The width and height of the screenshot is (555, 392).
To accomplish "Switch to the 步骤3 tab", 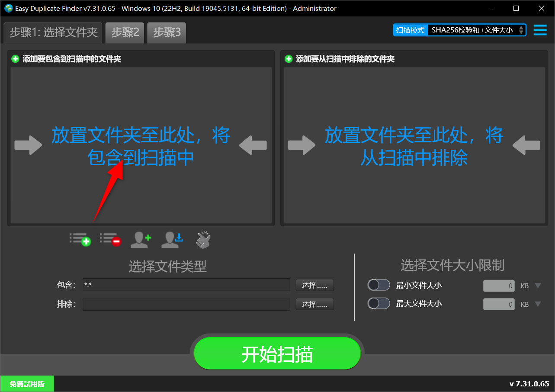I will pyautogui.click(x=166, y=32).
